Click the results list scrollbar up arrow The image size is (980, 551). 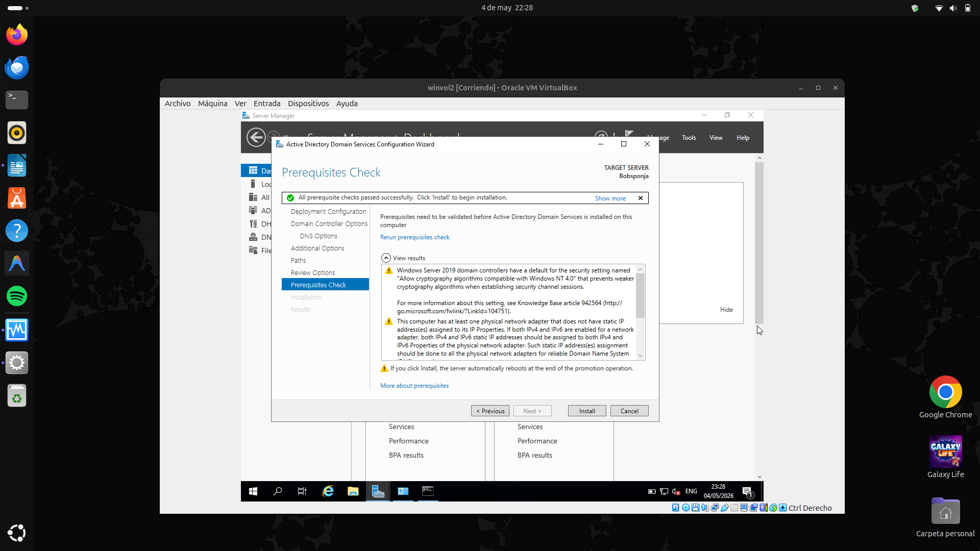tap(641, 269)
